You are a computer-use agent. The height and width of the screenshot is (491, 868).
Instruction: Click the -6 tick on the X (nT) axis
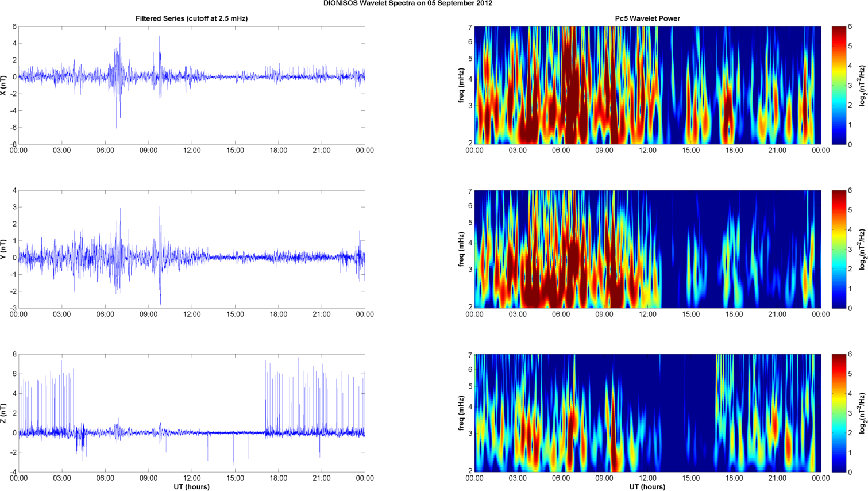click(13, 128)
